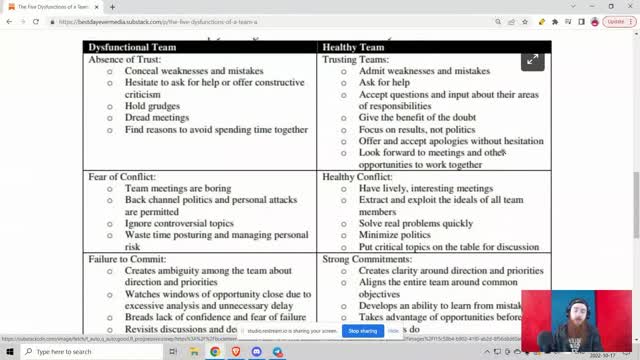Open the page zoom magnifier icon
This screenshot has width=640, height=360.
point(498,22)
